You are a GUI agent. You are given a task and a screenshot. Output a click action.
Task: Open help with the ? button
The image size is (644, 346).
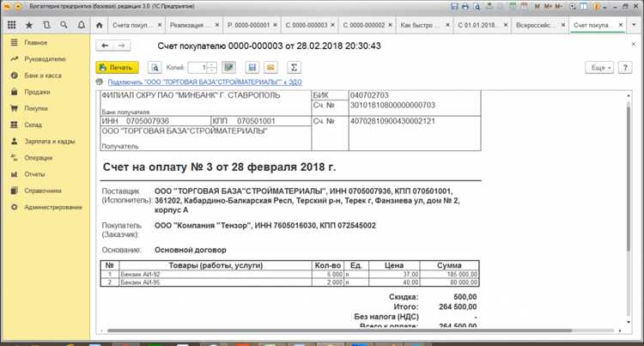coord(625,67)
